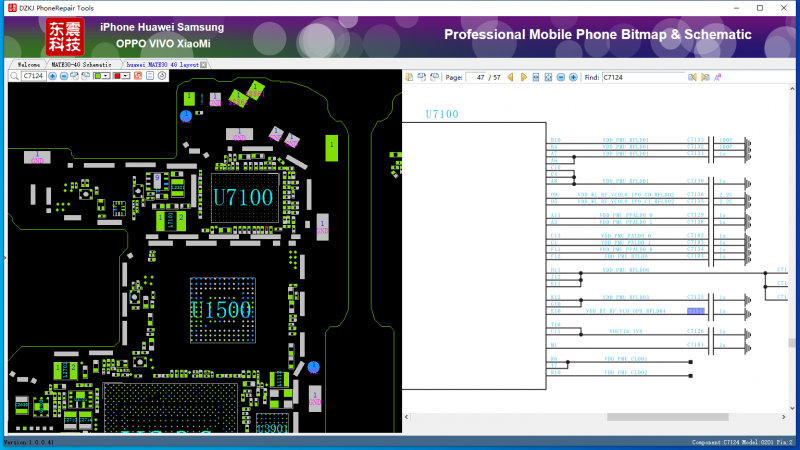
Task: Zoom in on the schematic PDF view
Action: click(573, 77)
